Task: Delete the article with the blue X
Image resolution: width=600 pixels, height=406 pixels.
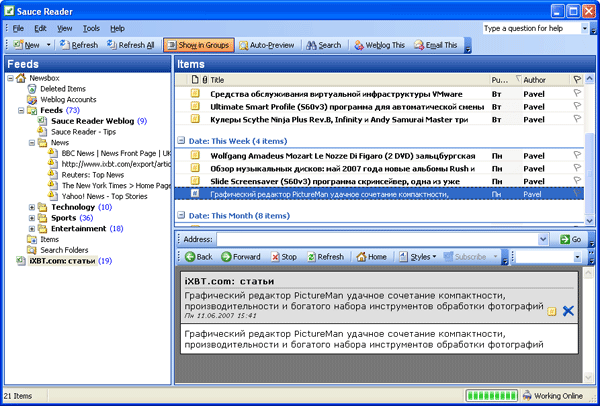Action: pyautogui.click(x=568, y=311)
